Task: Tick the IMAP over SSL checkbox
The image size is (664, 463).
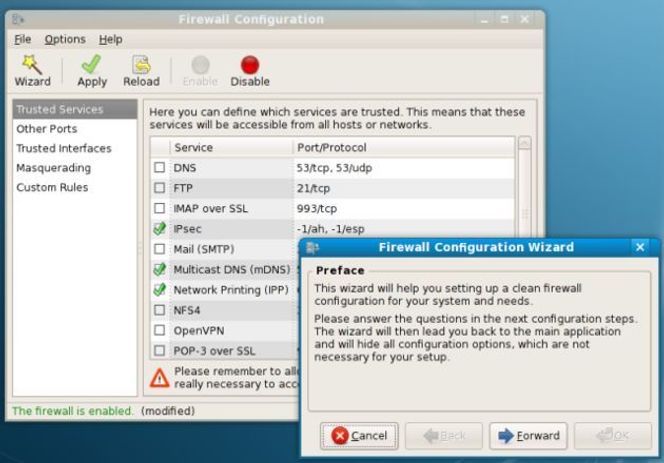Action: (160, 208)
